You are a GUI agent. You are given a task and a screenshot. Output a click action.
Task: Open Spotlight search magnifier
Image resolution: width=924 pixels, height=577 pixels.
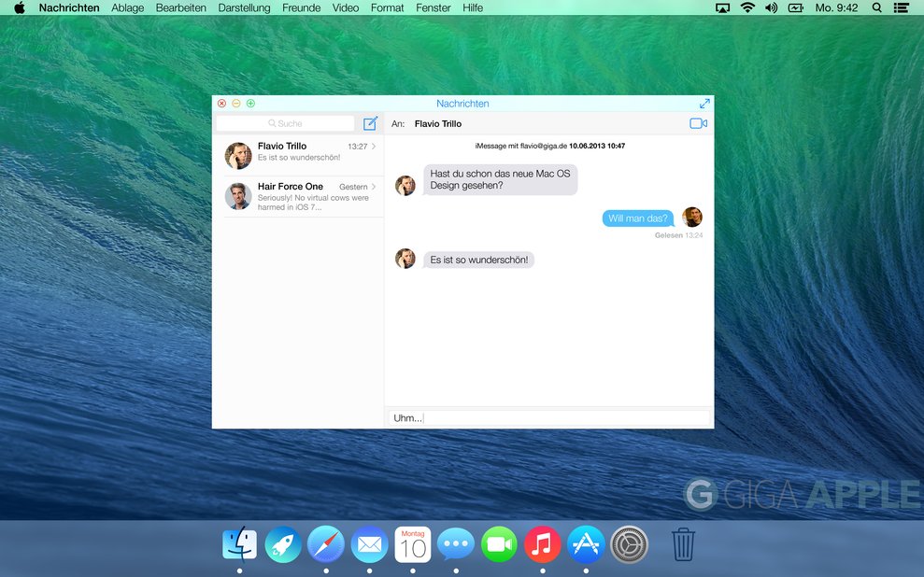(x=877, y=7)
